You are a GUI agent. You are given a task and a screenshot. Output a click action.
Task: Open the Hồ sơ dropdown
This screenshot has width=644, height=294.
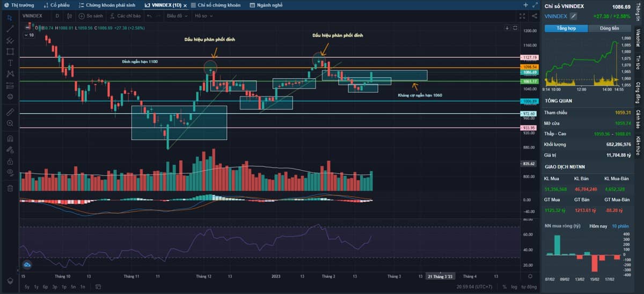[203, 16]
